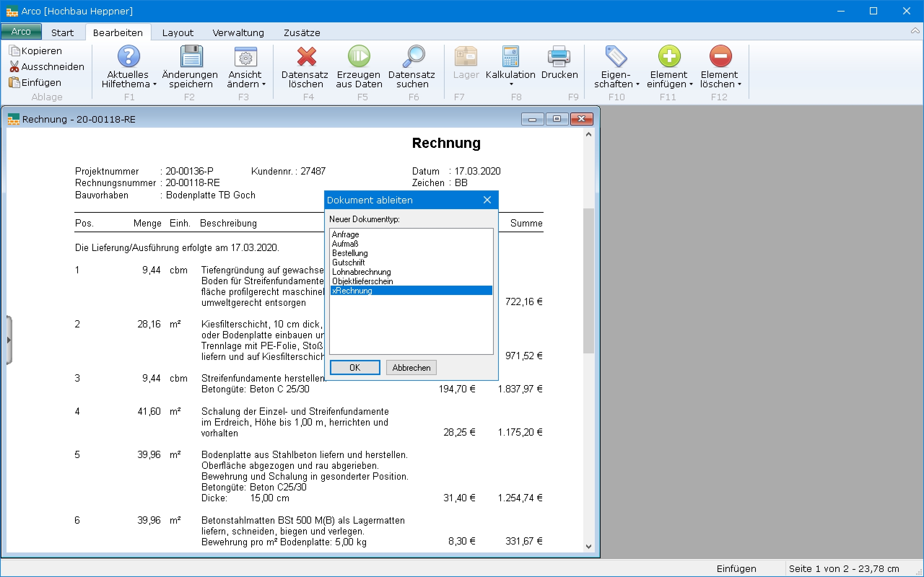Click the document's vertical scrollbar down arrow
Image resolution: width=924 pixels, height=577 pixels.
click(588, 546)
